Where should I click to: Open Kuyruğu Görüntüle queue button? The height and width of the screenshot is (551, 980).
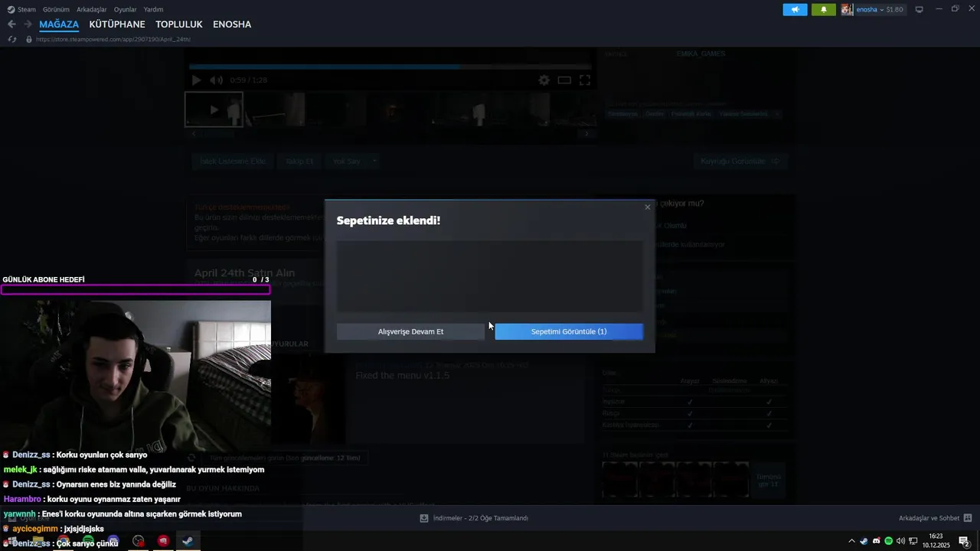tap(740, 161)
